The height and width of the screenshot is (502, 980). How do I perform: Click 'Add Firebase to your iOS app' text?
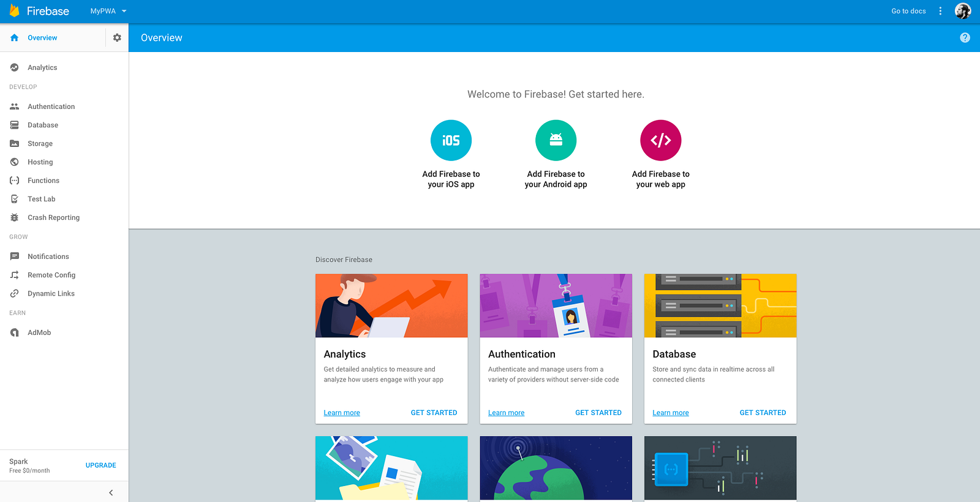(451, 179)
